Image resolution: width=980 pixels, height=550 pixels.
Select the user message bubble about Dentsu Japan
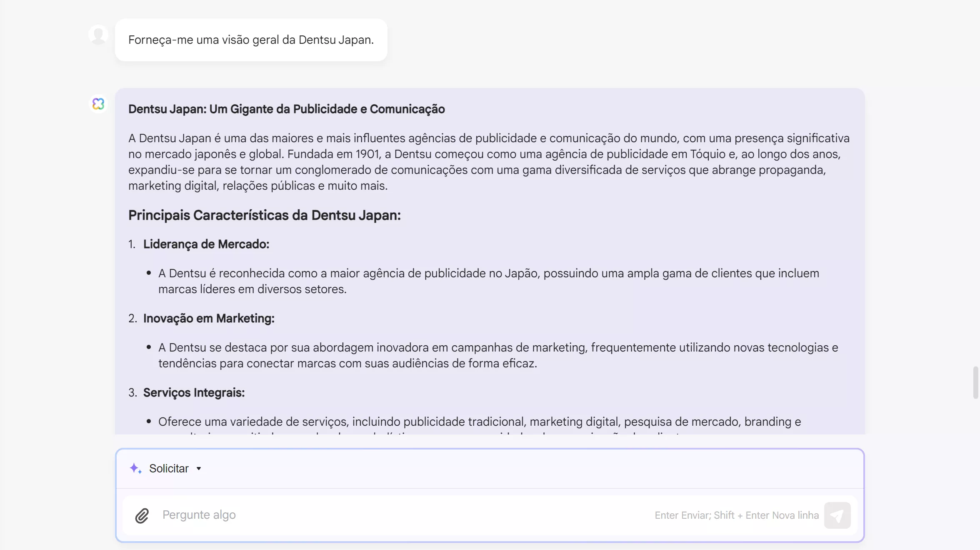click(251, 40)
